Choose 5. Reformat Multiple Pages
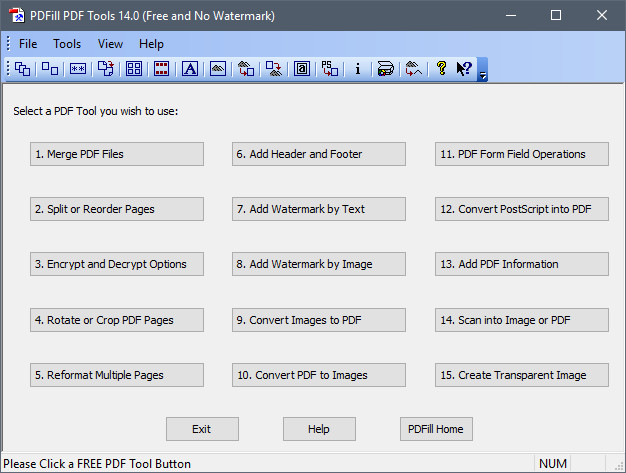 click(x=117, y=375)
